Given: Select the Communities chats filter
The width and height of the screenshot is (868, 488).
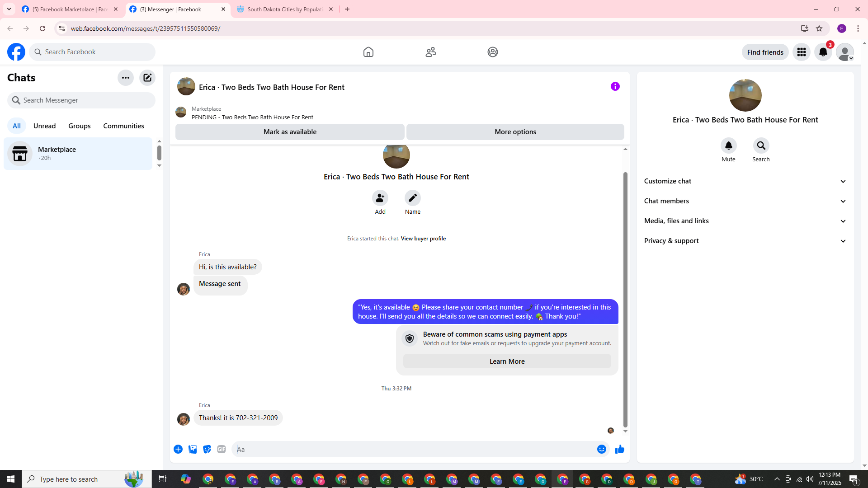Looking at the screenshot, I should click(x=124, y=126).
